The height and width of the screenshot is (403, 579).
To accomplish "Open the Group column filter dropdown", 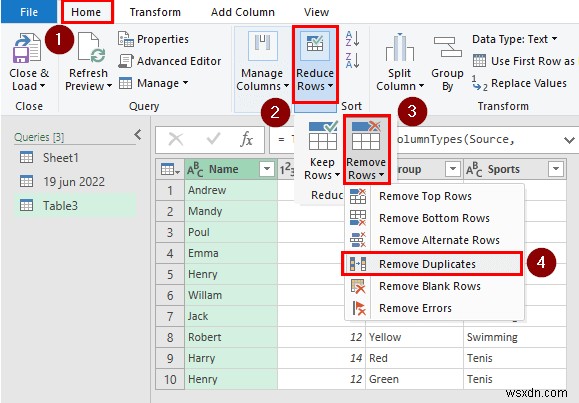I will (x=452, y=169).
